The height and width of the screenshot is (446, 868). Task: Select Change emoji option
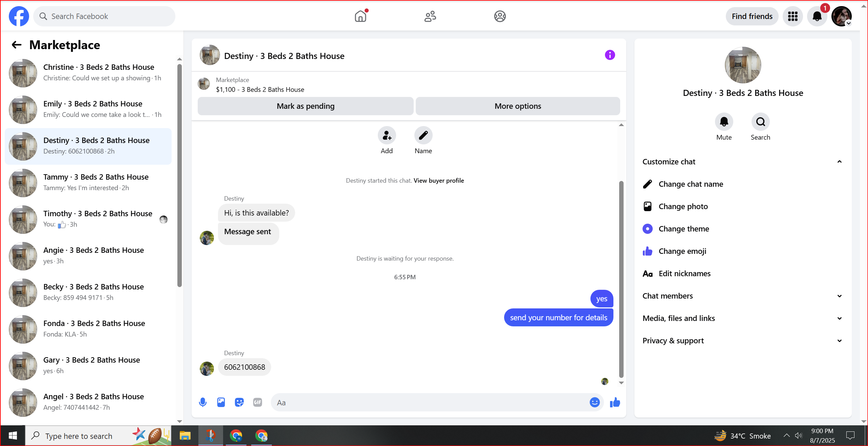[743, 251]
